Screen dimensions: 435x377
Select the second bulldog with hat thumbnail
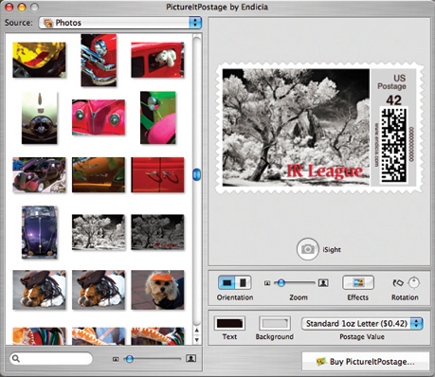click(98, 290)
